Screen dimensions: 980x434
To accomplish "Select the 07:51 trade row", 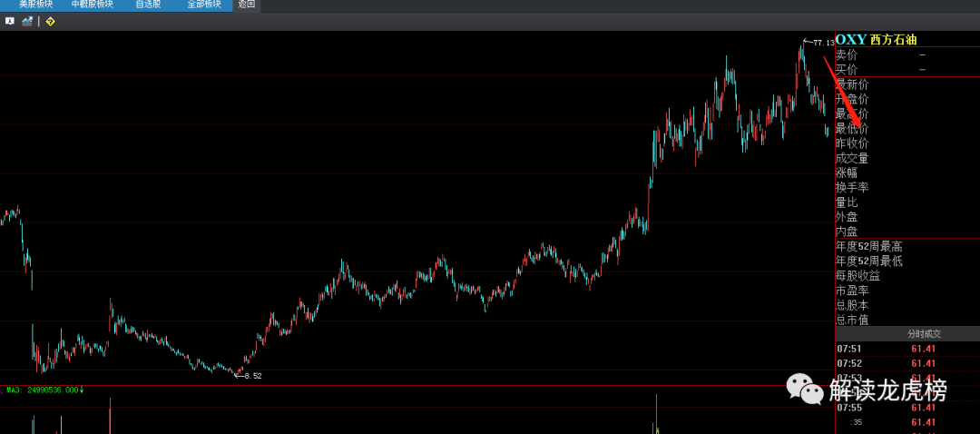I will point(907,349).
